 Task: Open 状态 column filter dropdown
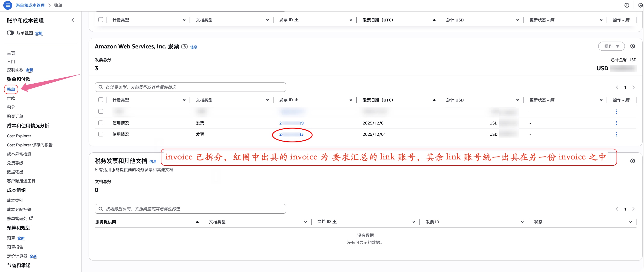coord(630,222)
